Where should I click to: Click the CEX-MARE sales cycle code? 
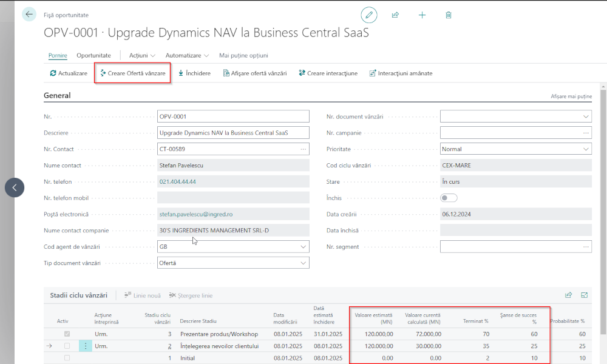(x=515, y=165)
